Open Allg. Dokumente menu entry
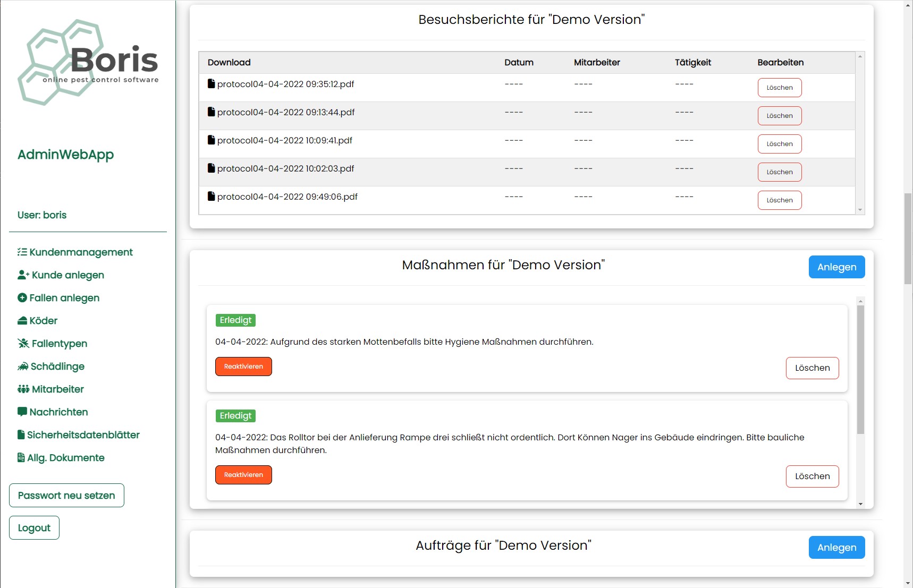This screenshot has width=913, height=588. (65, 458)
